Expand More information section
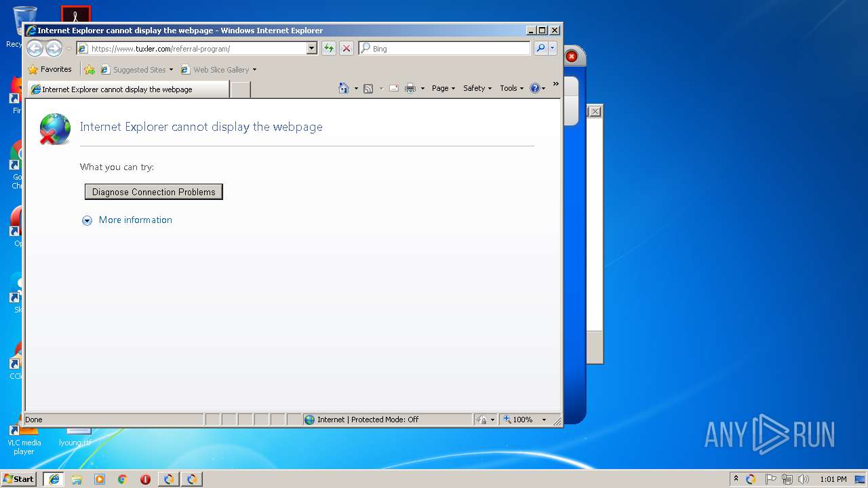The image size is (868, 488). 87,220
